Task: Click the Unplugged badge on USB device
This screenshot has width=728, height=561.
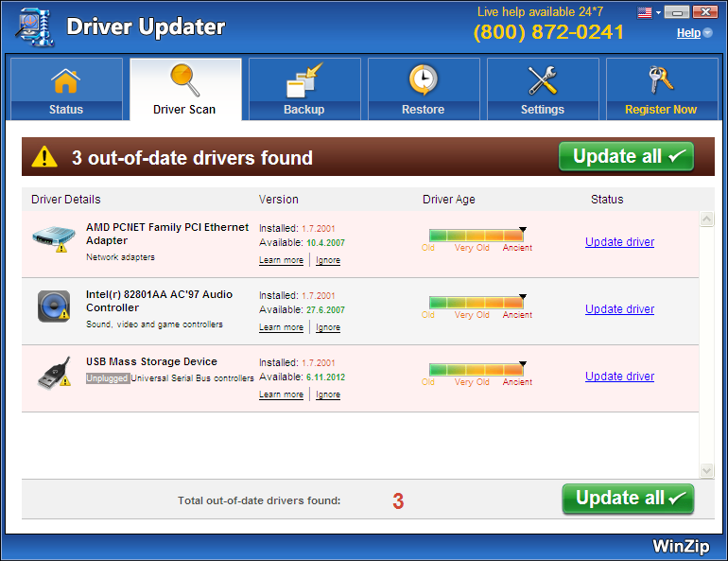Action: pyautogui.click(x=107, y=378)
